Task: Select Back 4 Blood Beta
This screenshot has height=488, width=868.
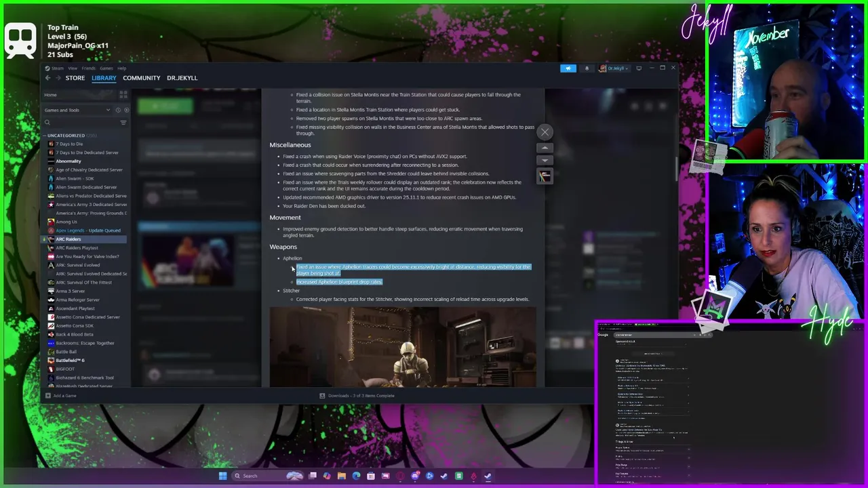Action: pyautogui.click(x=75, y=334)
